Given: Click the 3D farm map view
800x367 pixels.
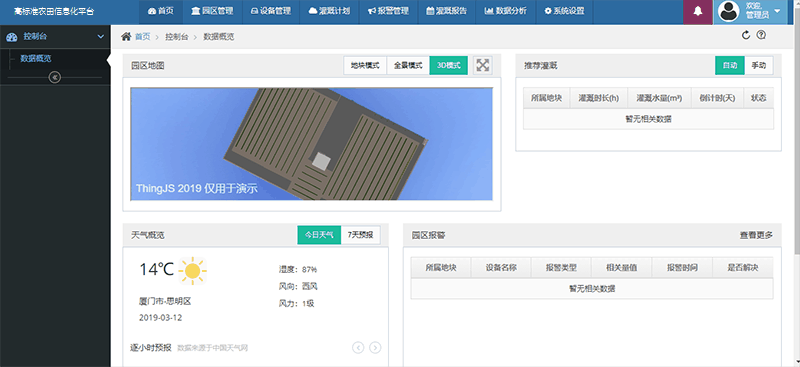Looking at the screenshot, I should (x=312, y=144).
